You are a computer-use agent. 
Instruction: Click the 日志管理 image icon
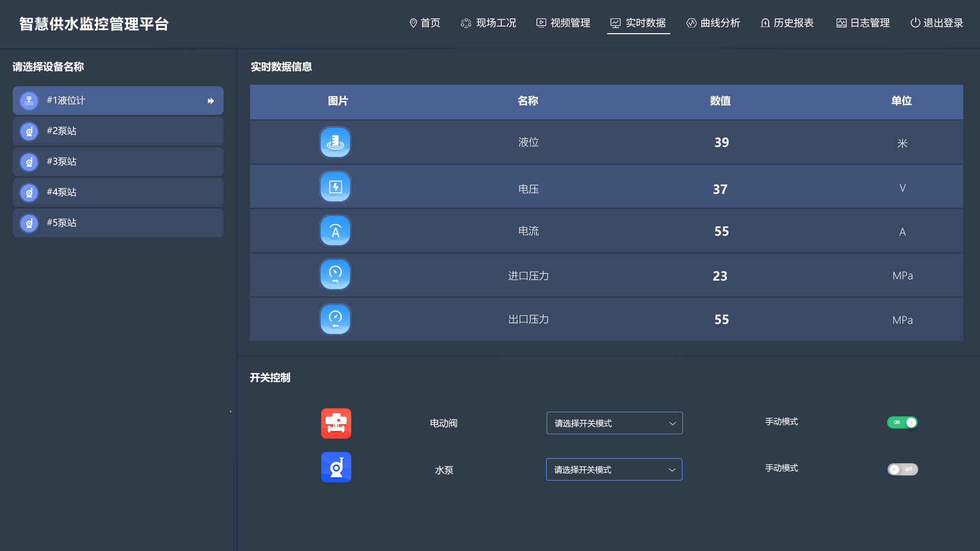(x=842, y=23)
